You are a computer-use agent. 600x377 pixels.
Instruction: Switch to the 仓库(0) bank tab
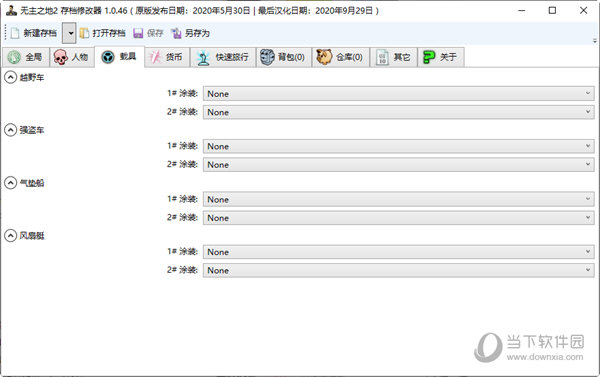[x=340, y=57]
